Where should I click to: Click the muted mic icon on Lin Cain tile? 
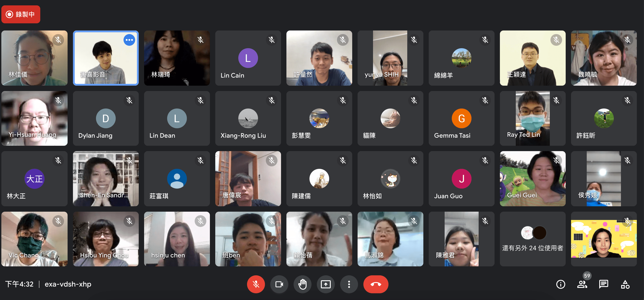click(x=271, y=40)
